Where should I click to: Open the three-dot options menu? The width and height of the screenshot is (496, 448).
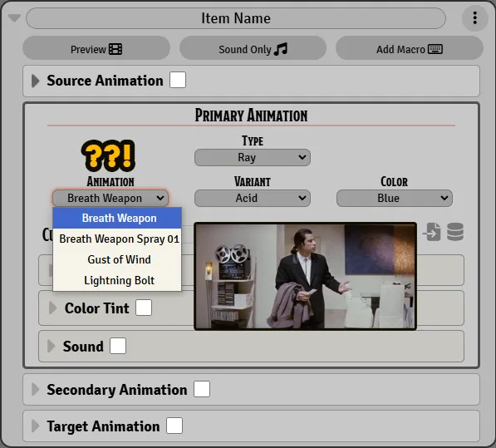(474, 18)
